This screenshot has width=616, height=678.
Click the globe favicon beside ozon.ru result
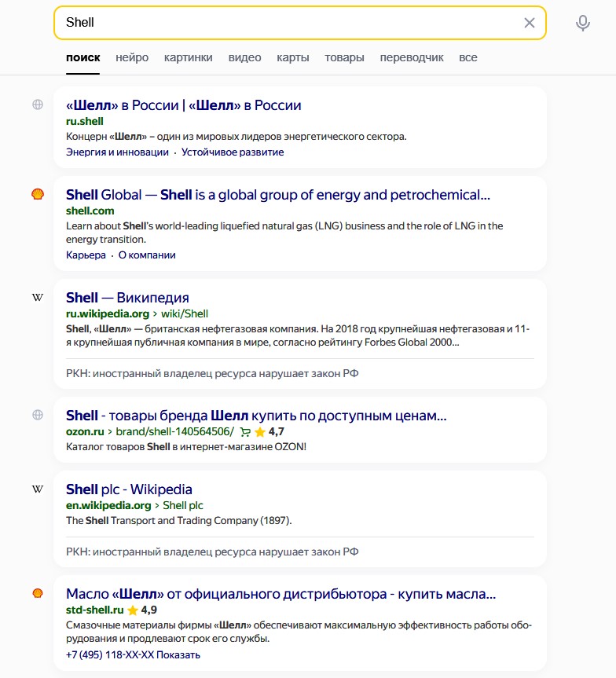38,415
